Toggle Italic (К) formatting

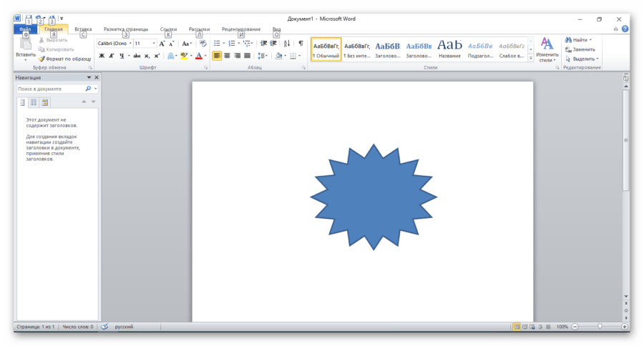click(x=112, y=56)
